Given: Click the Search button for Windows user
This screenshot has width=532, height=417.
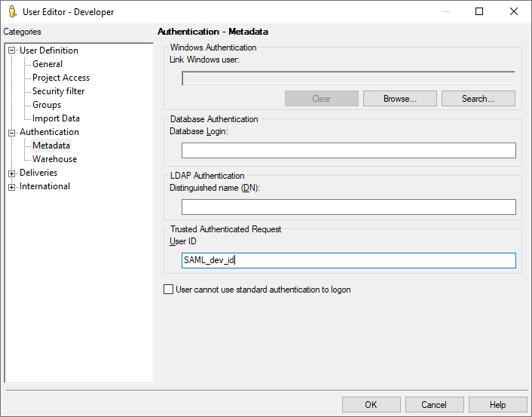Looking at the screenshot, I should (478, 99).
